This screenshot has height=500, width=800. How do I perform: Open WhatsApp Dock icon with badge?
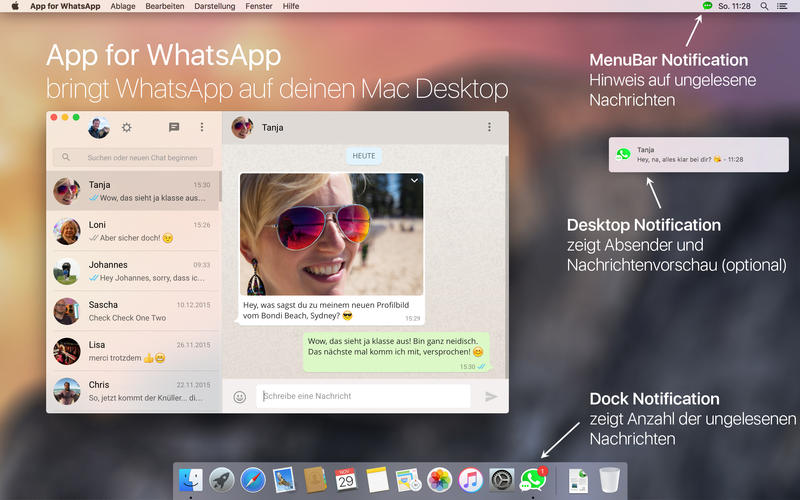click(533, 480)
